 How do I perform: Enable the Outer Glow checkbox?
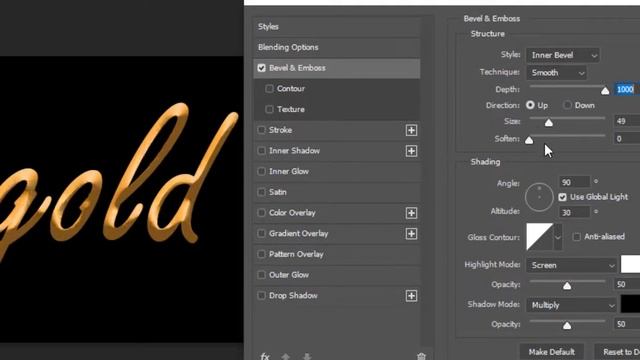coord(261,275)
